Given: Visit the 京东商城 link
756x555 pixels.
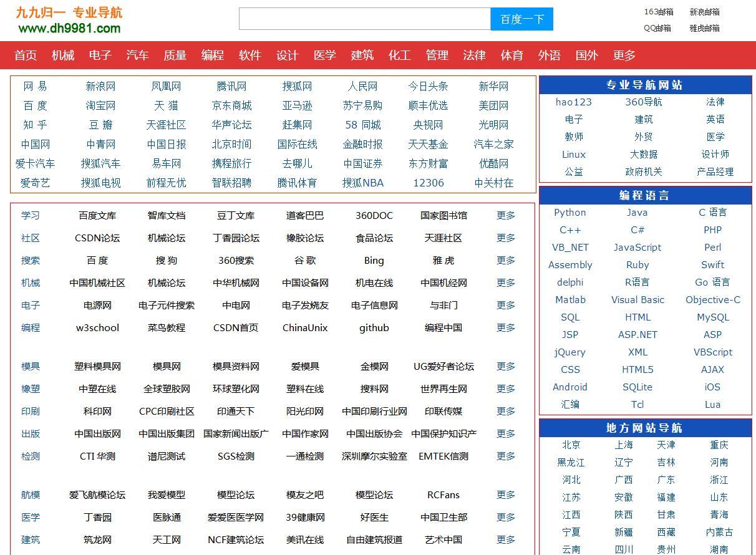Looking at the screenshot, I should (231, 105).
